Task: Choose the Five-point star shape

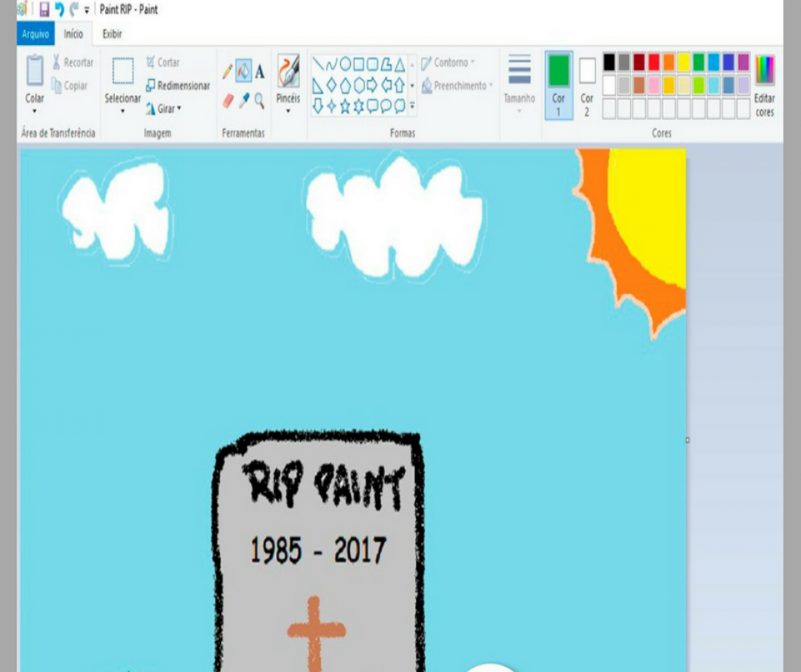Action: 345,106
